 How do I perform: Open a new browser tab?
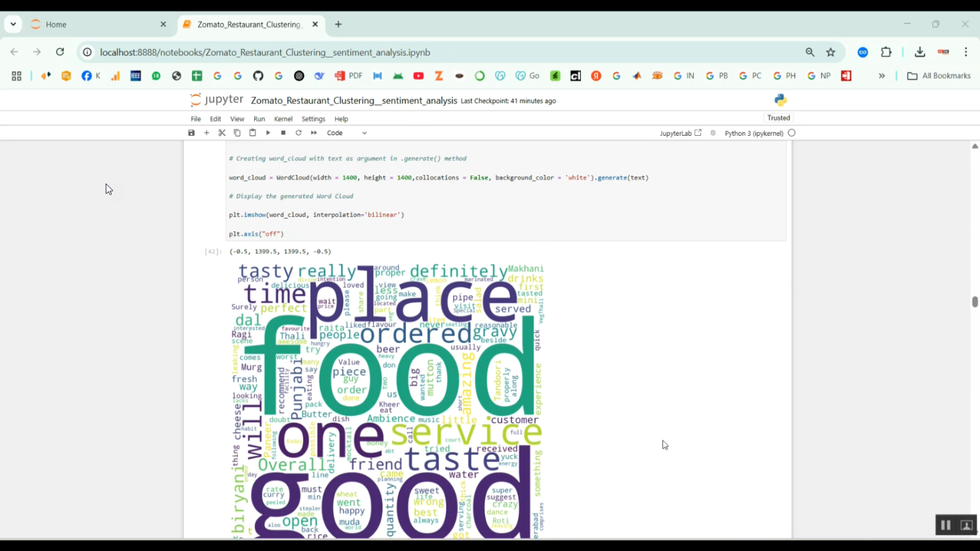coord(338,24)
